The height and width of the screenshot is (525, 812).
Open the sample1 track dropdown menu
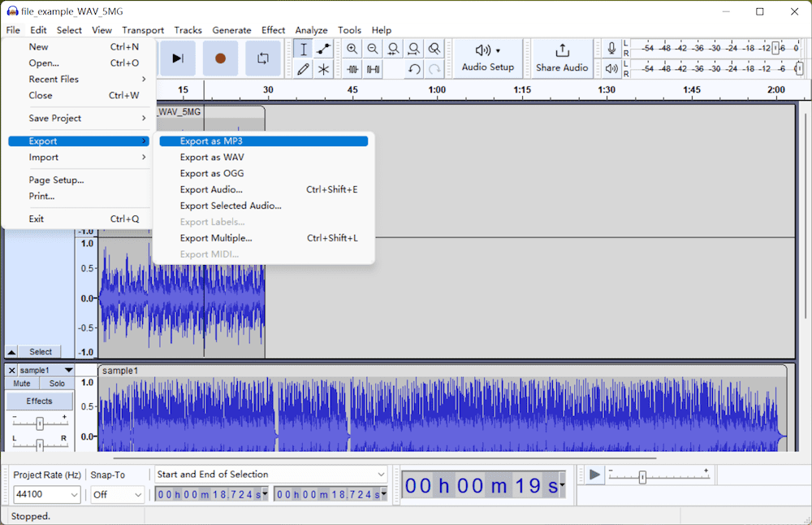(46, 370)
